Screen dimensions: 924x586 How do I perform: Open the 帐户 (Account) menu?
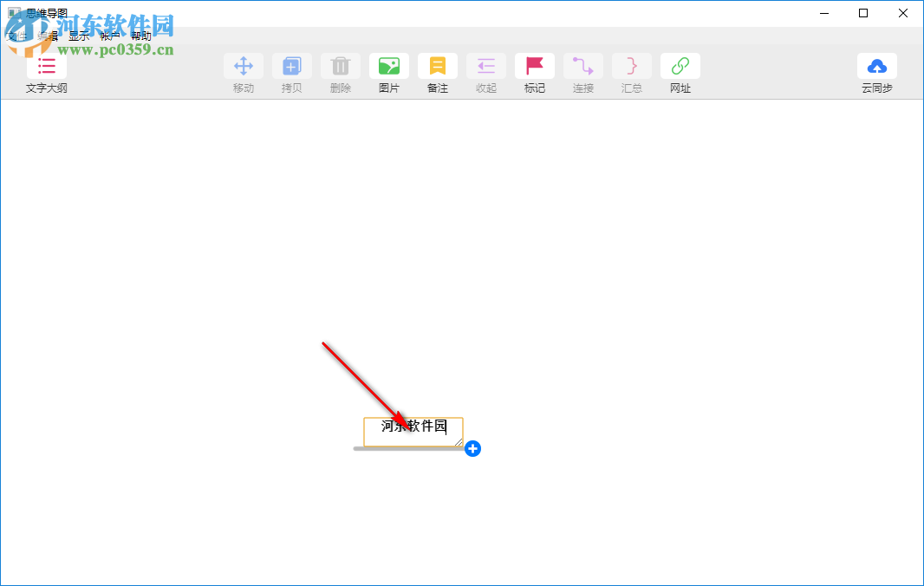[x=109, y=36]
